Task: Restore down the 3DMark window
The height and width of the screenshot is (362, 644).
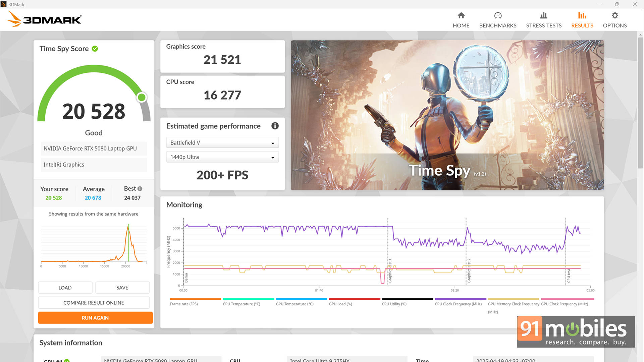Action: (617, 4)
